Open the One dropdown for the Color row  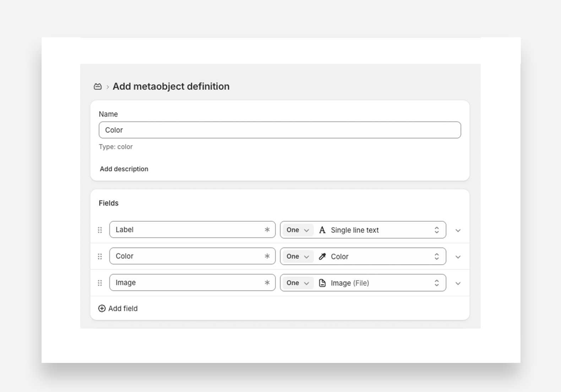(x=298, y=256)
